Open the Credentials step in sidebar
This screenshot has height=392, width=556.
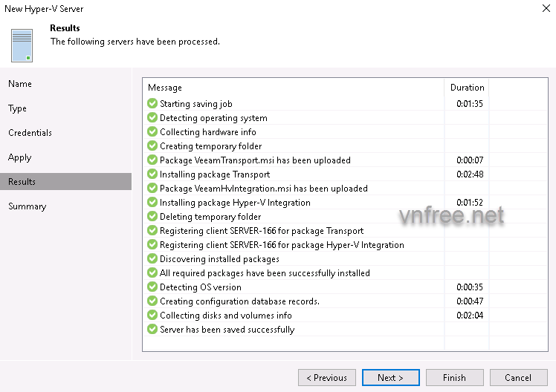pyautogui.click(x=30, y=133)
